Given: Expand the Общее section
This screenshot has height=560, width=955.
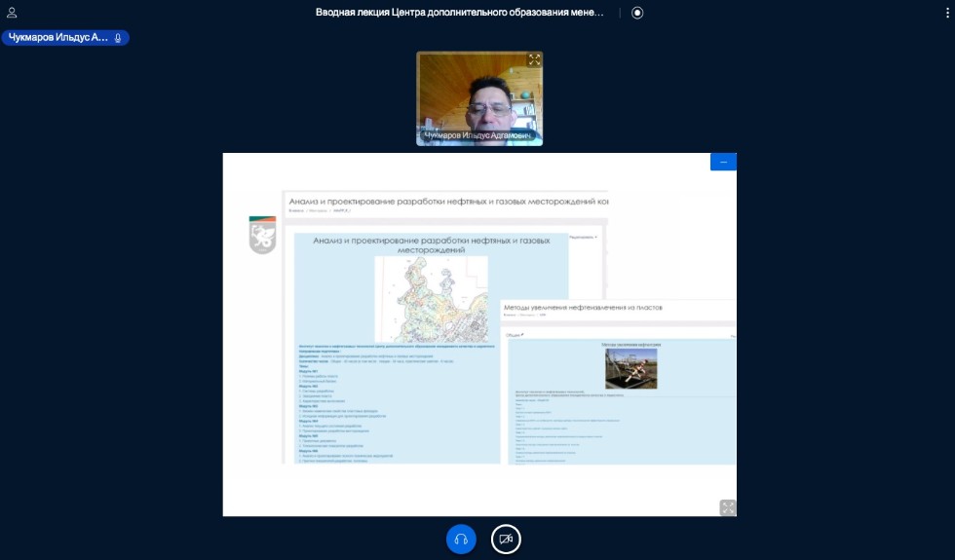Looking at the screenshot, I should (x=515, y=335).
